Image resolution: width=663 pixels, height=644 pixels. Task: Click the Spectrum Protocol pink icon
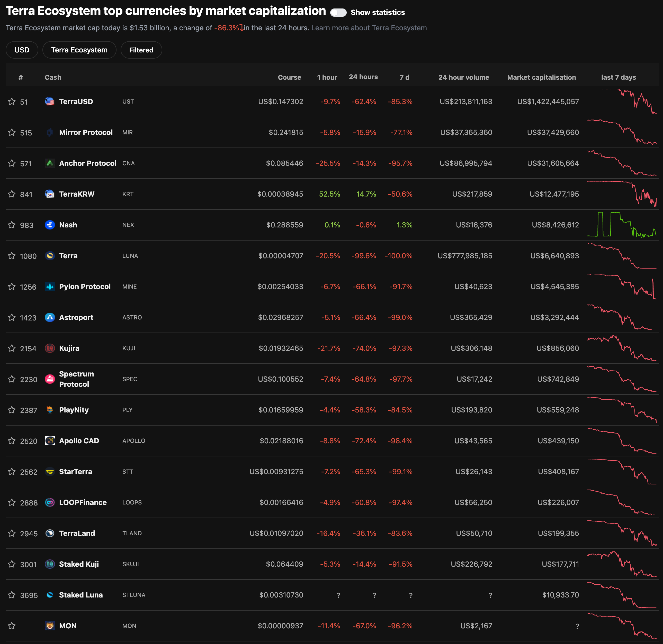tap(50, 379)
